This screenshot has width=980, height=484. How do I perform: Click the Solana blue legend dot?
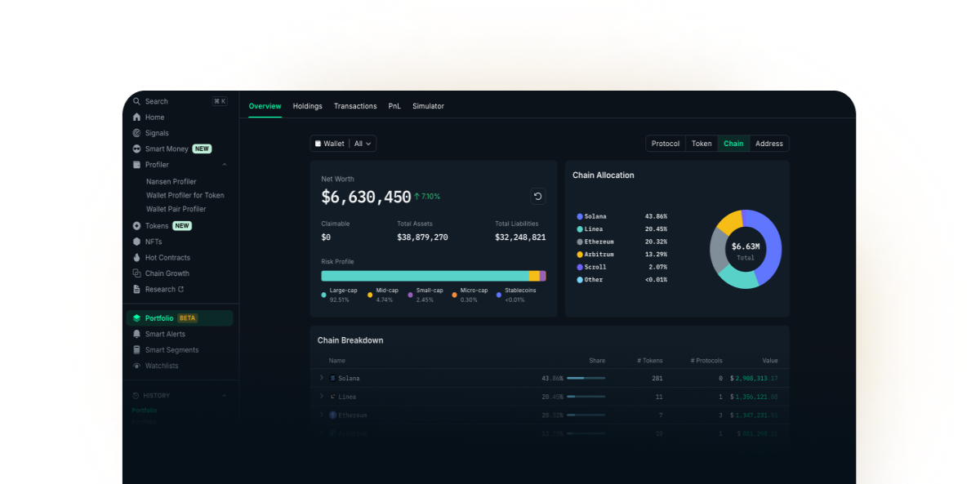coord(580,216)
